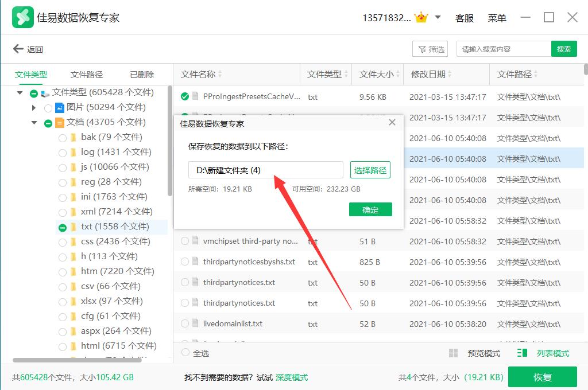Click the green 搜索 button
This screenshot has height=390, width=588.
click(564, 49)
